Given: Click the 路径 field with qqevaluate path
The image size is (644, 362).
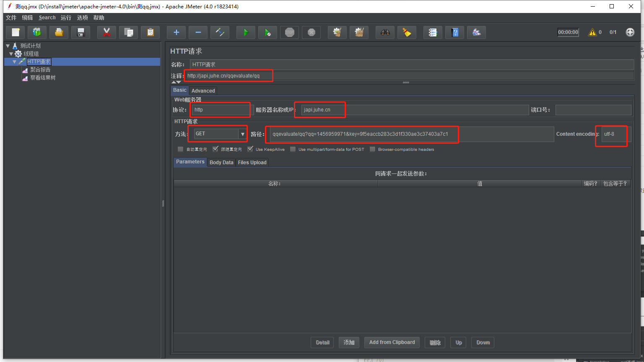Looking at the screenshot, I should pyautogui.click(x=412, y=134).
